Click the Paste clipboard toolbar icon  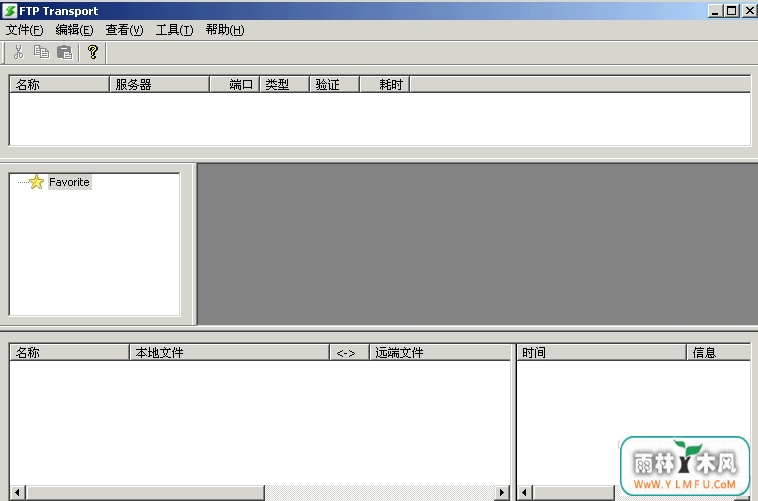pos(64,52)
